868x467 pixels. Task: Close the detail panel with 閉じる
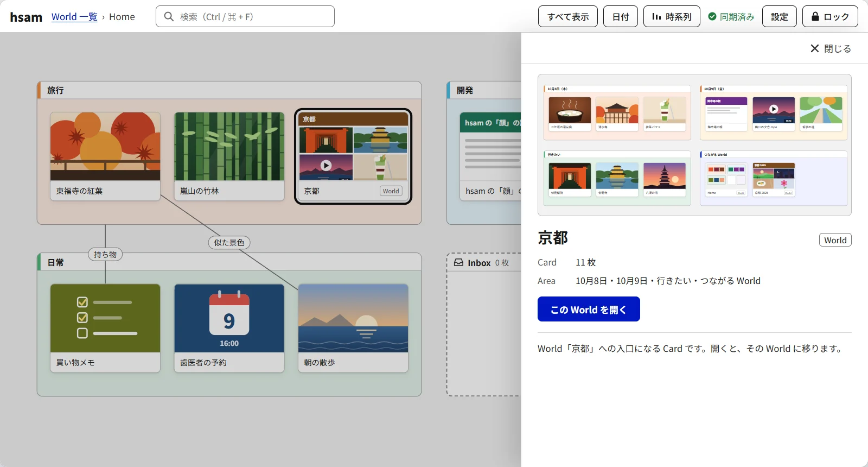pyautogui.click(x=831, y=49)
